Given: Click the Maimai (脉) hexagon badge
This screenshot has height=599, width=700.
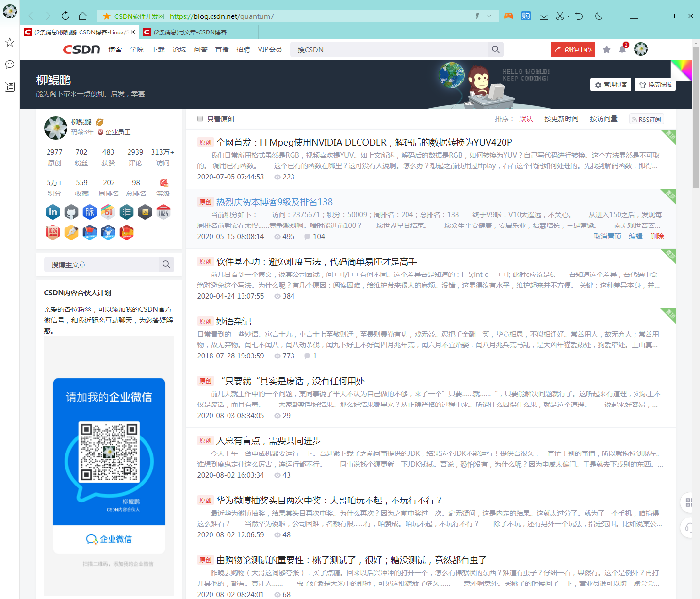Looking at the screenshot, I should pyautogui.click(x=90, y=212).
